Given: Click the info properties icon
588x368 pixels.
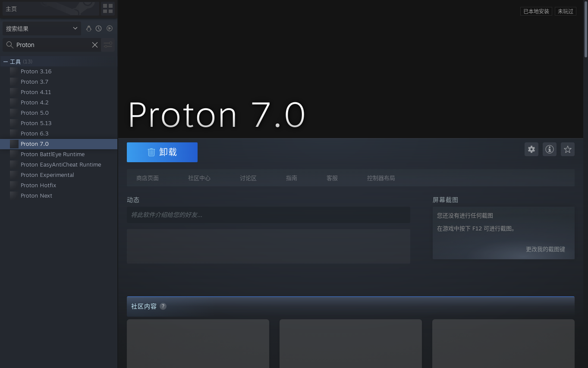Looking at the screenshot, I should tap(550, 149).
